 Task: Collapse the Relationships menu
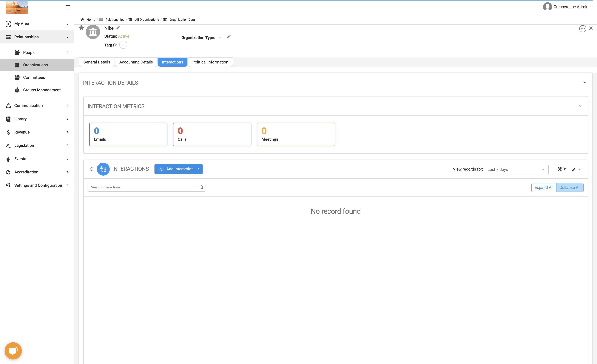(x=37, y=37)
